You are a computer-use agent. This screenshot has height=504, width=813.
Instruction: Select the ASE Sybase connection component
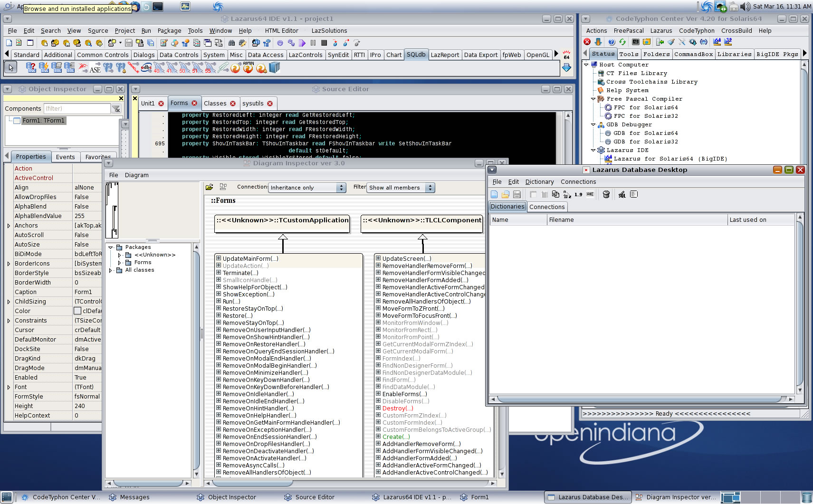[95, 68]
